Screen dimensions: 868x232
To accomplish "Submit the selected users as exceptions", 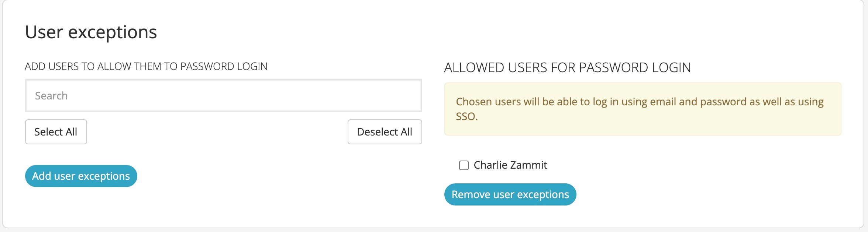I will tap(81, 176).
